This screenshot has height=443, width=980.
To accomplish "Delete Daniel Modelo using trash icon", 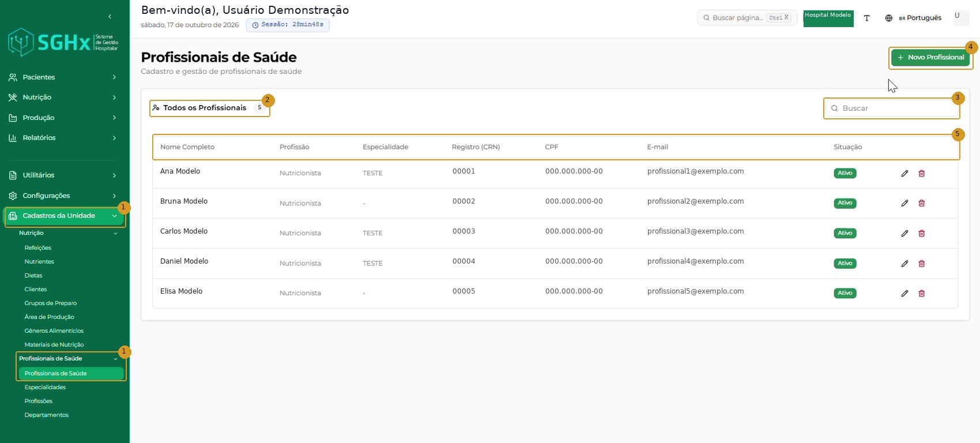I will pos(922,264).
